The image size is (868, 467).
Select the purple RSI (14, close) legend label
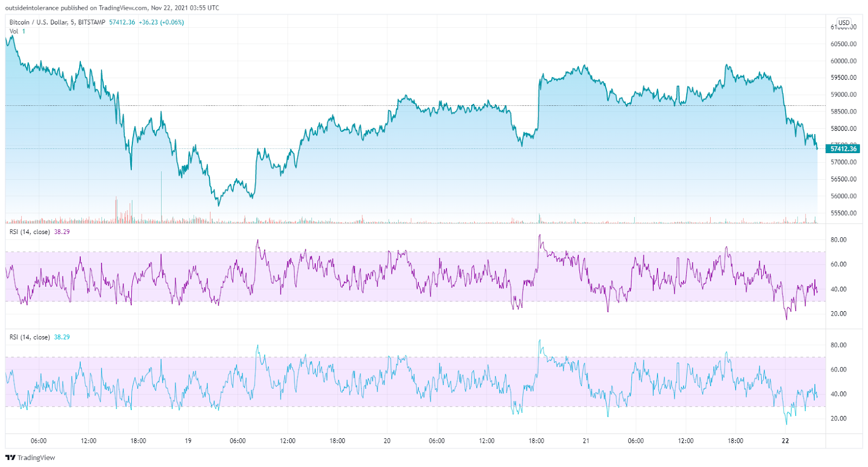point(30,232)
